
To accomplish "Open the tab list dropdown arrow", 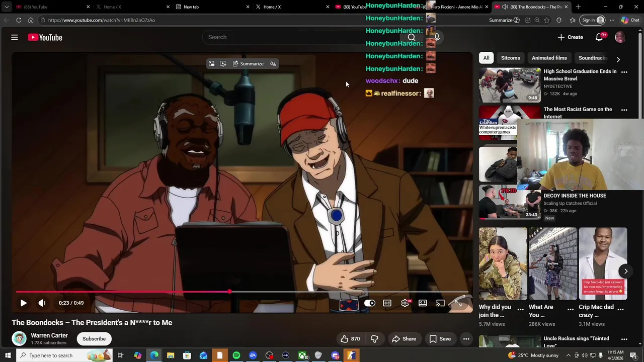I will [x=7, y=7].
